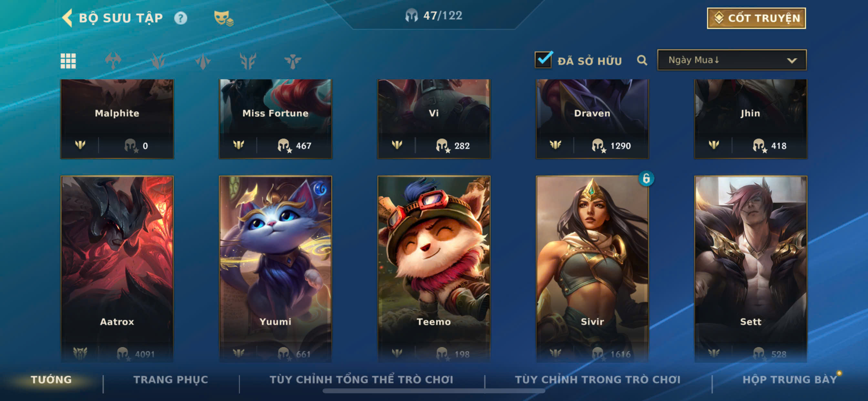Filter by the third role emblem icon
The image size is (868, 401).
pyautogui.click(x=203, y=61)
